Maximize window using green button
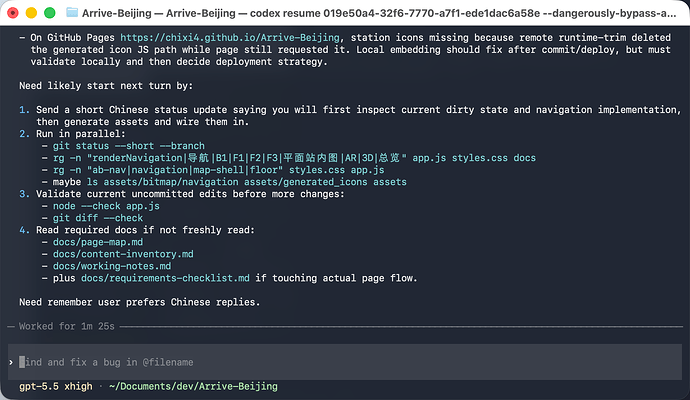This screenshot has width=690, height=400. (50, 13)
